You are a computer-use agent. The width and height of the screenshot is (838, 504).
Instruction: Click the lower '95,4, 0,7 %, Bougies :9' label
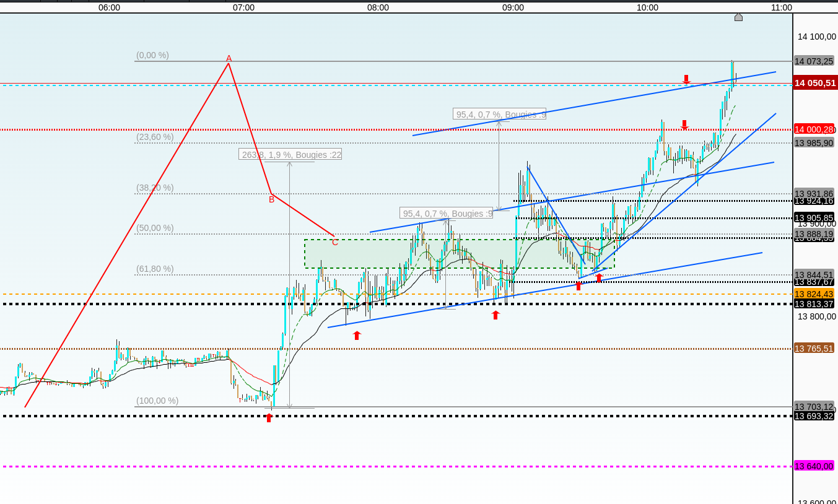447,213
